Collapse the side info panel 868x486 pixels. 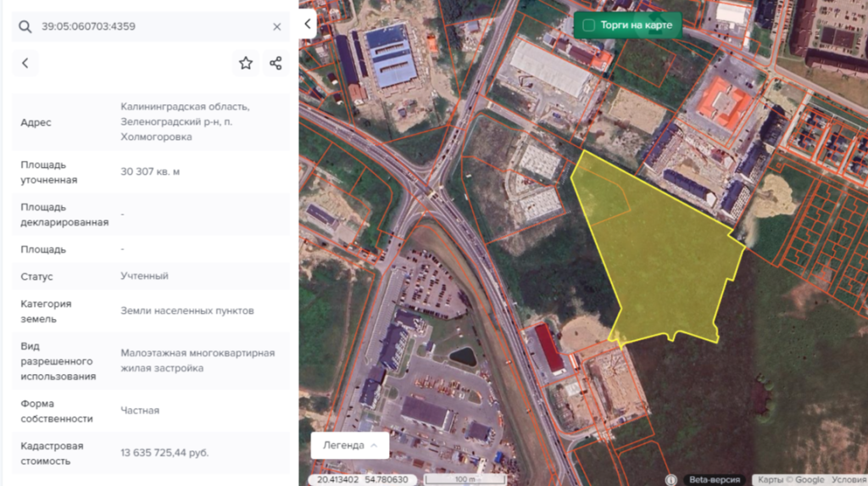pyautogui.click(x=308, y=25)
